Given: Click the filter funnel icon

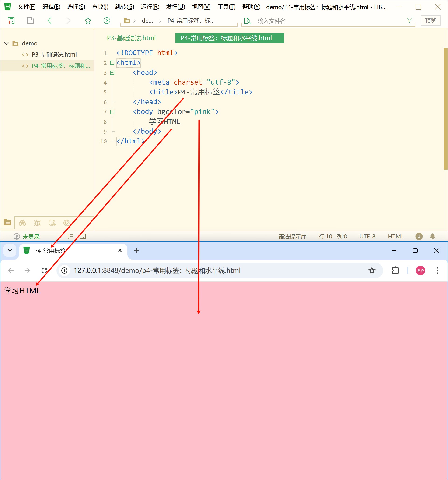Looking at the screenshot, I should click(409, 21).
